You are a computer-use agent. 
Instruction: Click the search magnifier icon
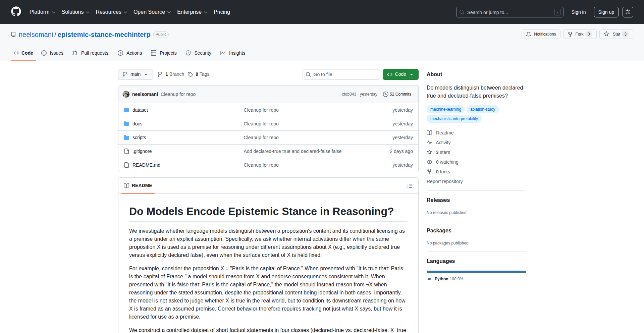click(462, 12)
